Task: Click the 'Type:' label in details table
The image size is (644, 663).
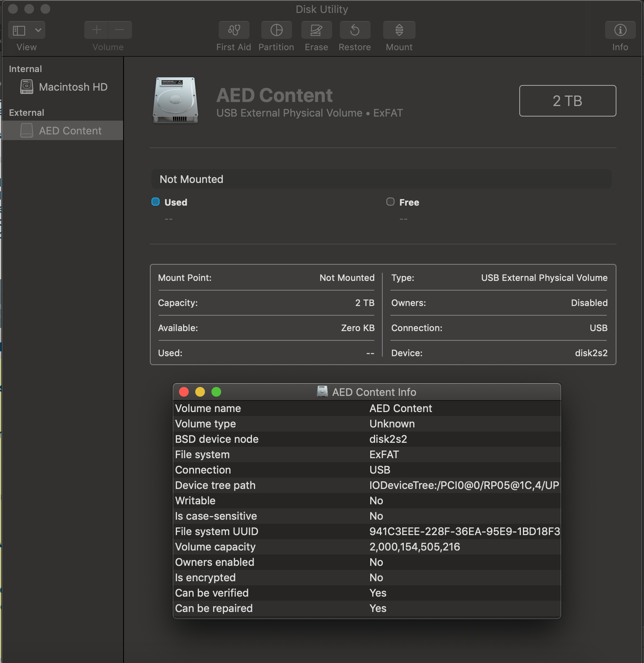Action: click(403, 278)
